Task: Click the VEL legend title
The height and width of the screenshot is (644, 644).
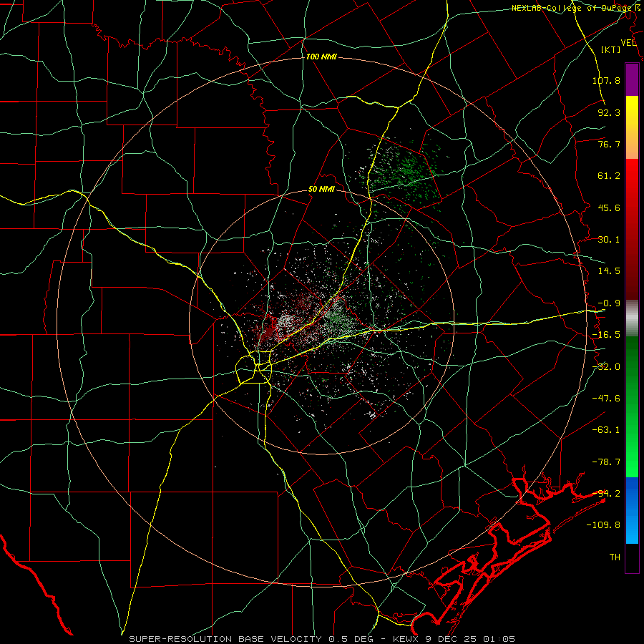Action: (628, 43)
